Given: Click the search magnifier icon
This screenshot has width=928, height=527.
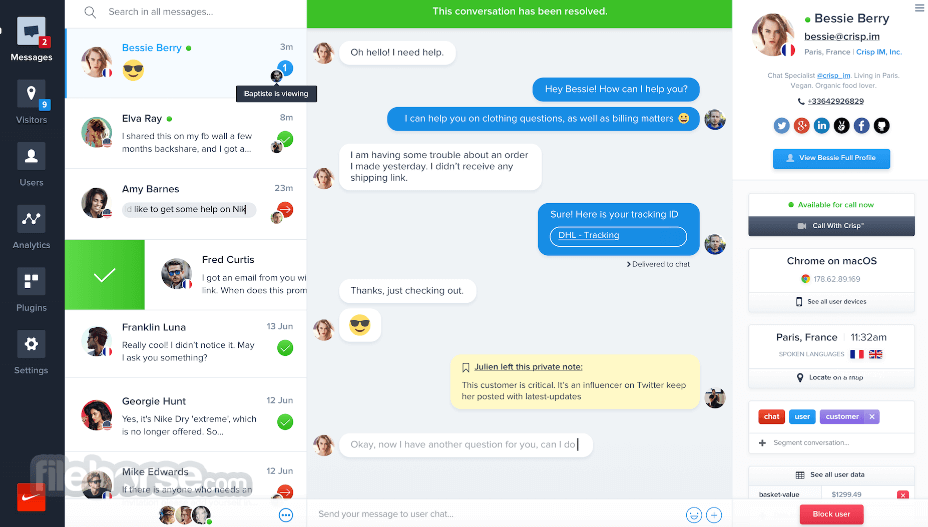Looking at the screenshot, I should tap(90, 12).
